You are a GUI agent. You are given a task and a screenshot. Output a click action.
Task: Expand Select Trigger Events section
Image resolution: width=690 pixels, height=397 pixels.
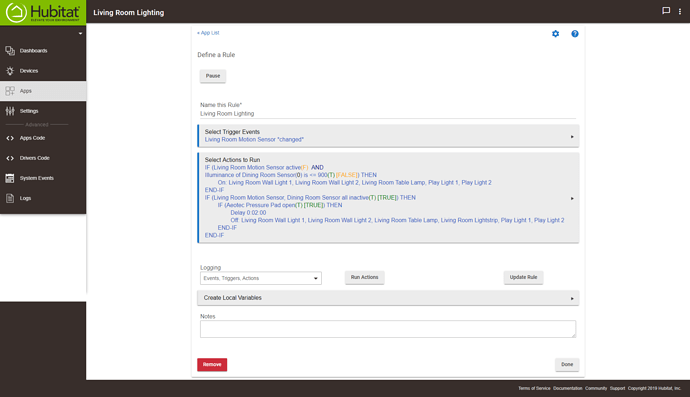(x=388, y=136)
